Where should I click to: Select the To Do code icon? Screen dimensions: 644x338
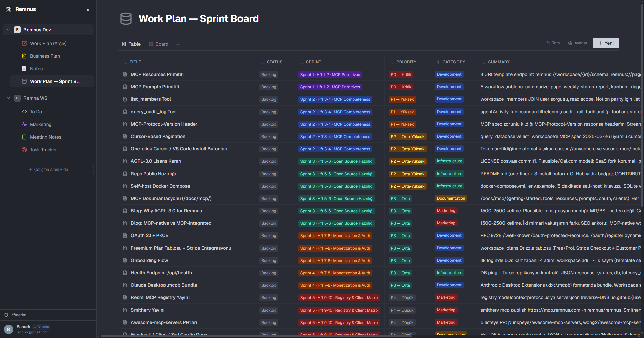pos(24,112)
